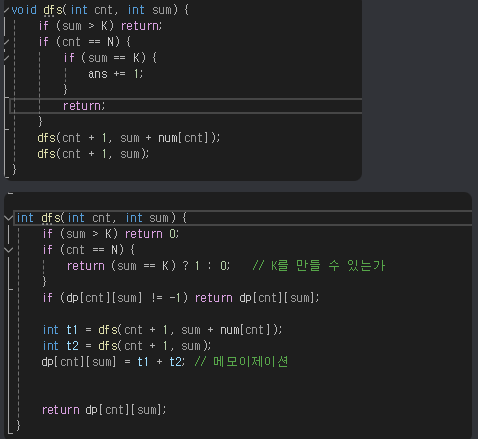Collapse fold chevron beside int dfs 'if (cnt == N) {'
The width and height of the screenshot is (478, 439).
click(8, 250)
